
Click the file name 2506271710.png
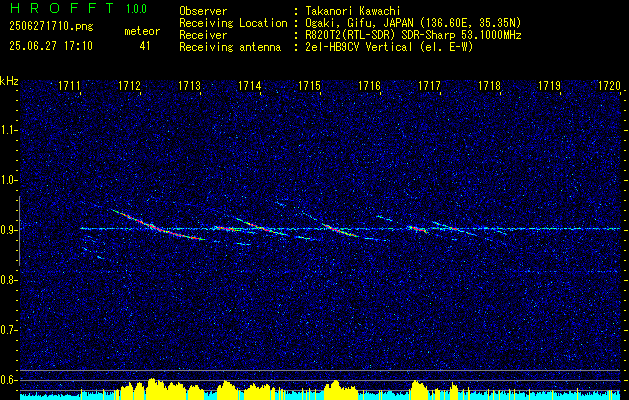click(x=51, y=27)
